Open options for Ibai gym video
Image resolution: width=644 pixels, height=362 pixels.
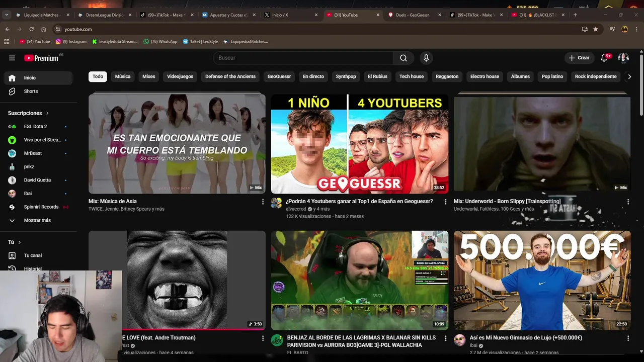point(628,338)
